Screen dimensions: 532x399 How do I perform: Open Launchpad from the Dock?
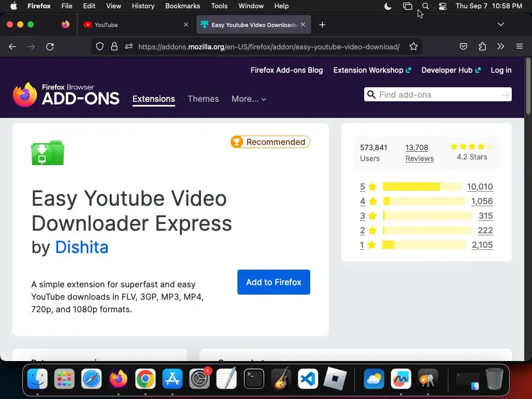coord(64,379)
